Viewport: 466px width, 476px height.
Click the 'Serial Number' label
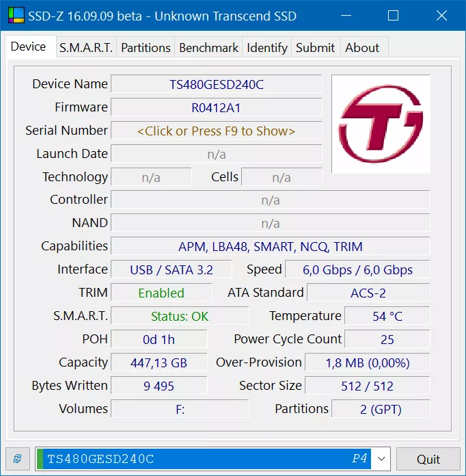[x=66, y=131]
